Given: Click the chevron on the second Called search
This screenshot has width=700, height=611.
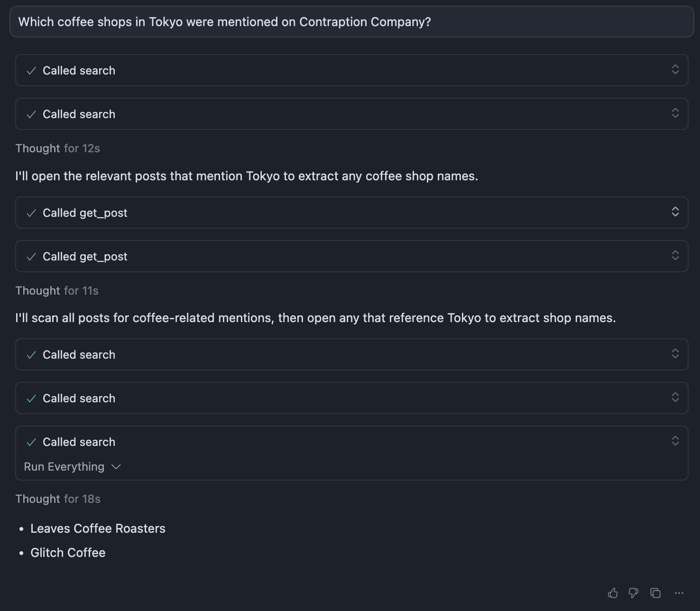Looking at the screenshot, I should 676,113.
